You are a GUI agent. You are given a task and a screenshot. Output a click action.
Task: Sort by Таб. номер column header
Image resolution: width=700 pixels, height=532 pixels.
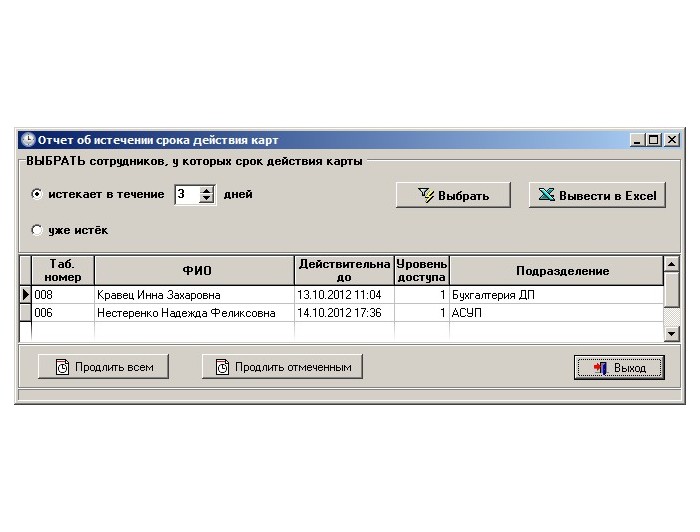[63, 270]
